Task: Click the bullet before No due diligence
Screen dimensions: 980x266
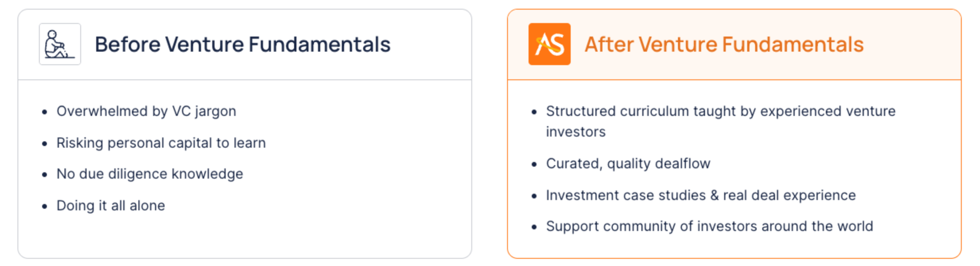Action: coord(45,175)
